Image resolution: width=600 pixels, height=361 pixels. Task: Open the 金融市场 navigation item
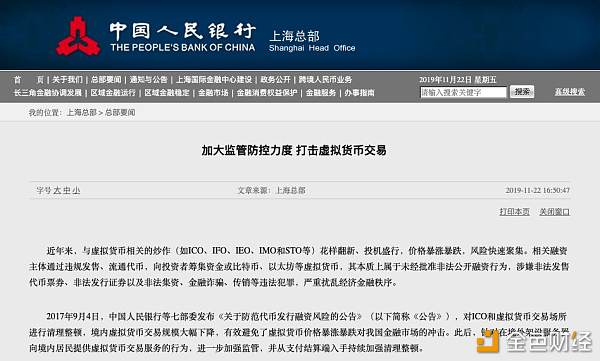coord(213,93)
